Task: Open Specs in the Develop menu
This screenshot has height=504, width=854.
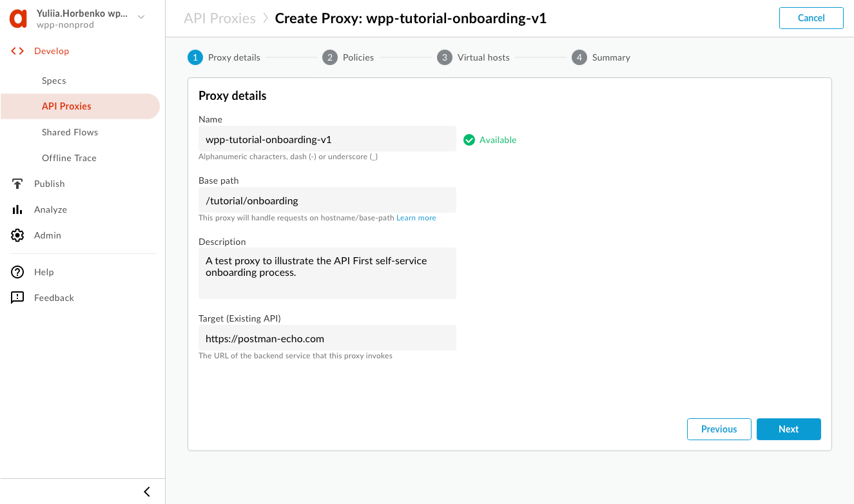Action: [x=54, y=81]
